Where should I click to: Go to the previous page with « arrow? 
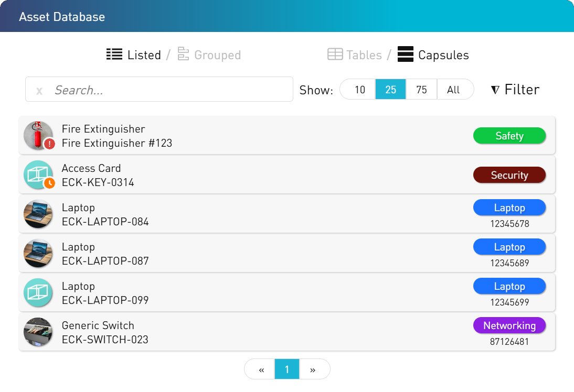pyautogui.click(x=261, y=369)
